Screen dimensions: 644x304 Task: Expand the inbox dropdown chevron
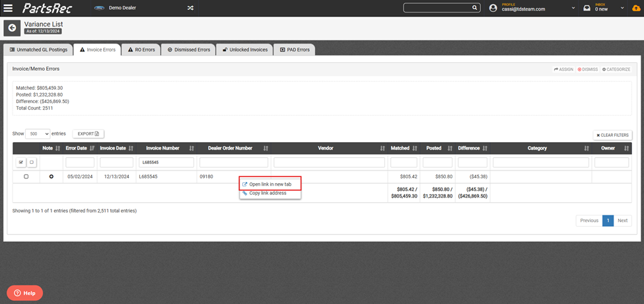pos(622,8)
